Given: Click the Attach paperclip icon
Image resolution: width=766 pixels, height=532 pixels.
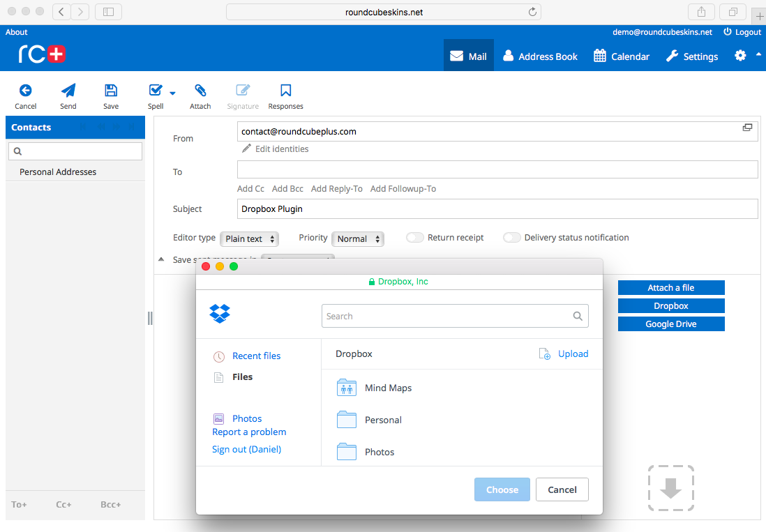Looking at the screenshot, I should [x=200, y=91].
